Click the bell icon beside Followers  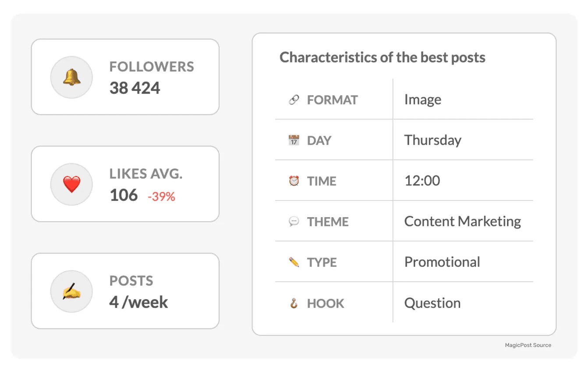pos(72,77)
